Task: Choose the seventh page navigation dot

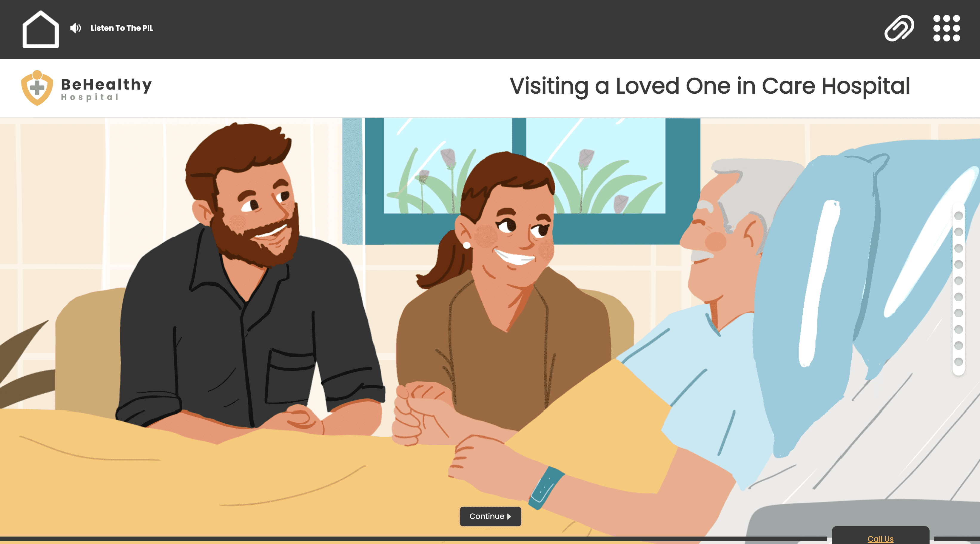Action: [959, 313]
